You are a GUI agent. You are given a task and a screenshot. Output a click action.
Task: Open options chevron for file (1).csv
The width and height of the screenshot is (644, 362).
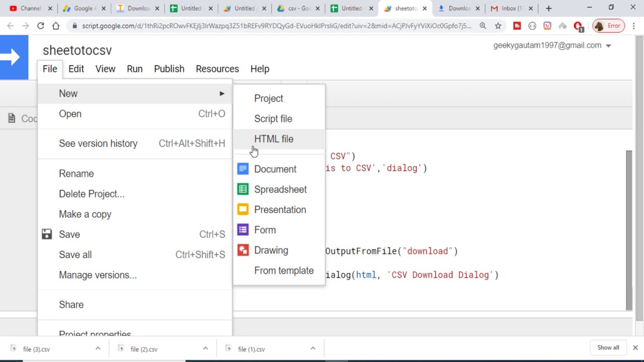click(x=312, y=348)
